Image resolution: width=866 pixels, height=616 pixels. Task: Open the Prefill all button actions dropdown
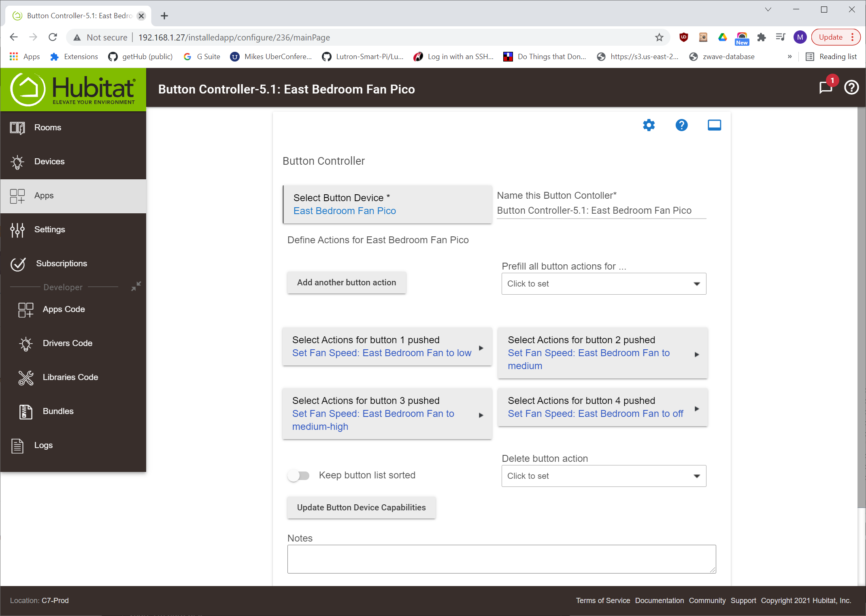point(604,284)
